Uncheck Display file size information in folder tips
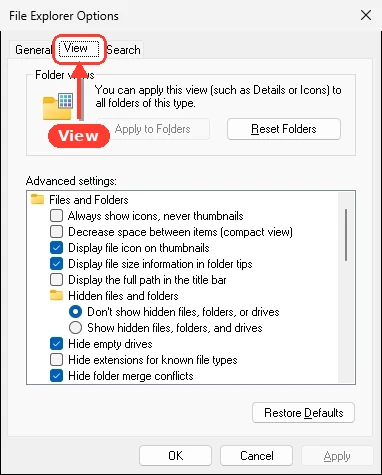Image resolution: width=382 pixels, height=475 pixels. 56,264
